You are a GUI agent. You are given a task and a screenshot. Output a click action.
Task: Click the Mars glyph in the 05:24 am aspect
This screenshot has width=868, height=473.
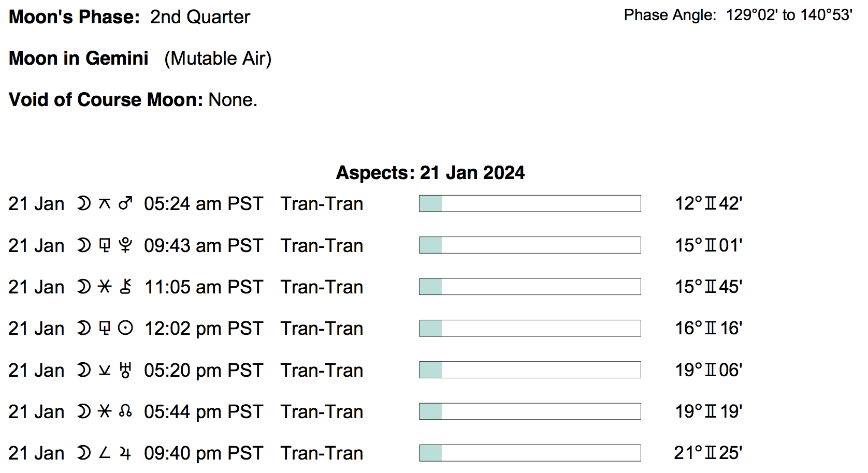(125, 203)
